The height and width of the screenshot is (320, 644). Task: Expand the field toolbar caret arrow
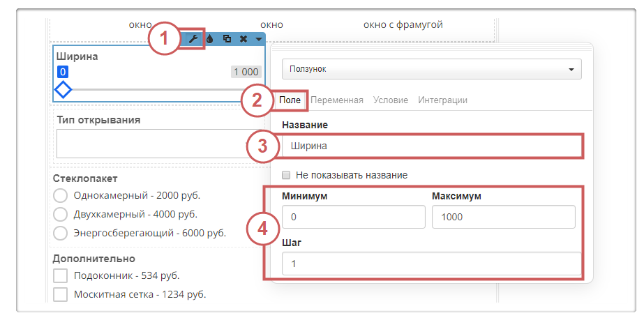click(x=258, y=39)
